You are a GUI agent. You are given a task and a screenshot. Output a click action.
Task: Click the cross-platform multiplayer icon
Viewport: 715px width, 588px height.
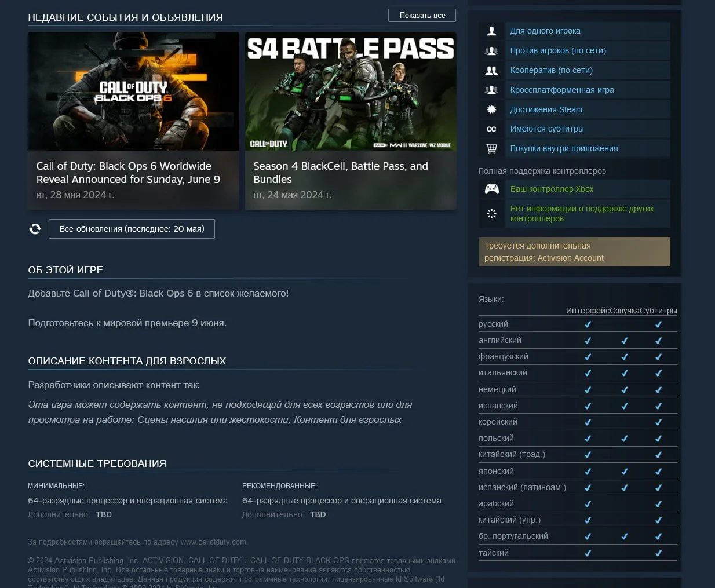491,90
